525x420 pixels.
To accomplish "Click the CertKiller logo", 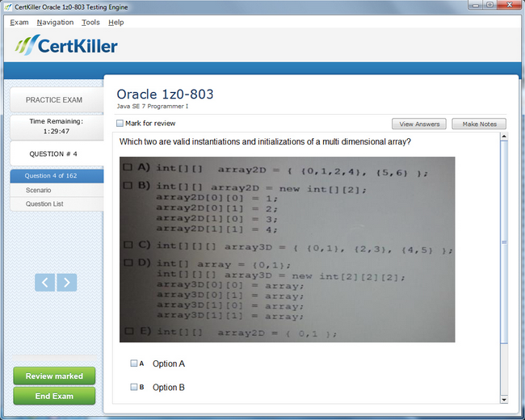I will click(66, 45).
